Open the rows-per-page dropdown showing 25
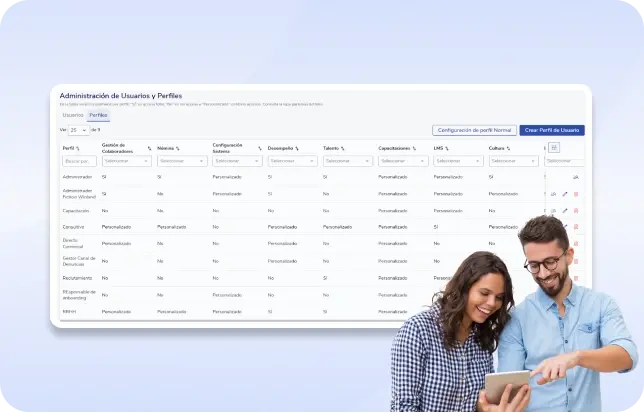Image resolution: width=644 pixels, height=412 pixels. pos(78,130)
